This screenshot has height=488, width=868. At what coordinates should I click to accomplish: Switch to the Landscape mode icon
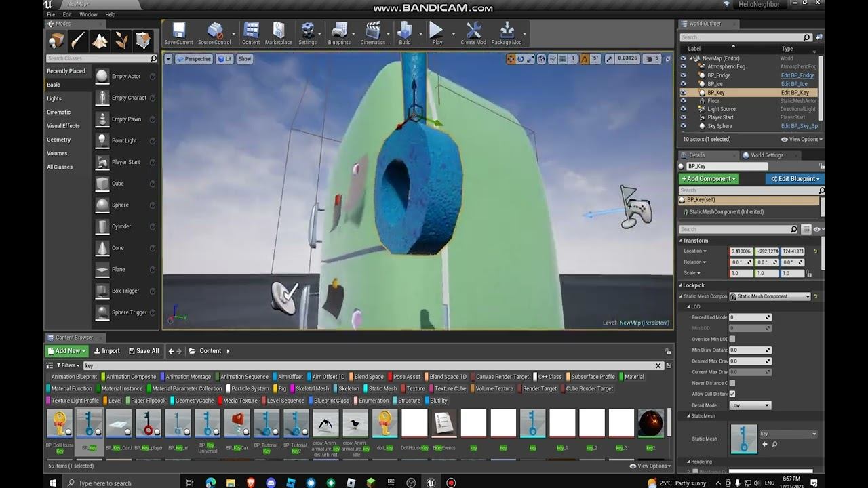[x=100, y=41]
